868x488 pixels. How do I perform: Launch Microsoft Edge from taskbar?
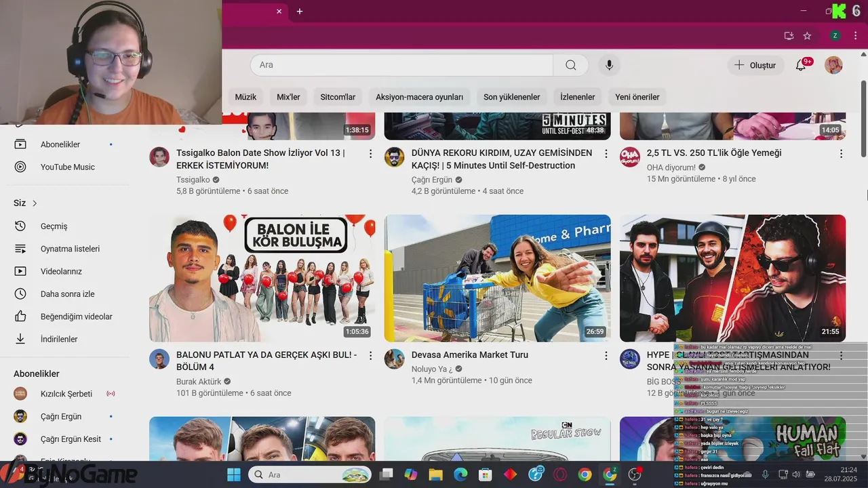coord(460,474)
